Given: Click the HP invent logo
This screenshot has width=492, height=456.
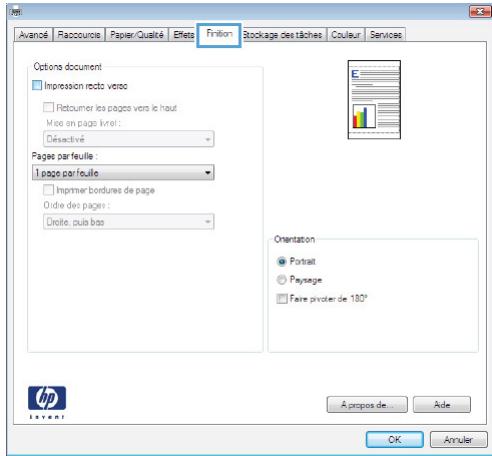Looking at the screenshot, I should 47,402.
